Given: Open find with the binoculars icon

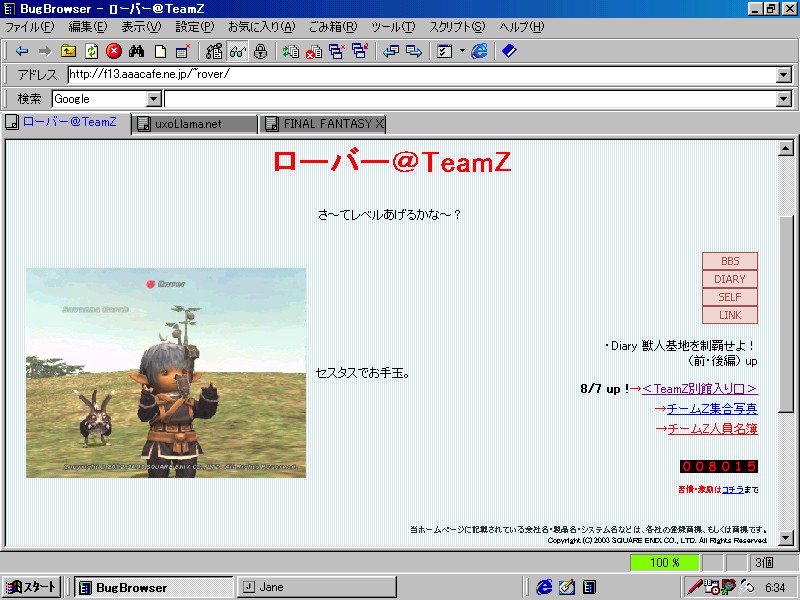Looking at the screenshot, I should 136,51.
